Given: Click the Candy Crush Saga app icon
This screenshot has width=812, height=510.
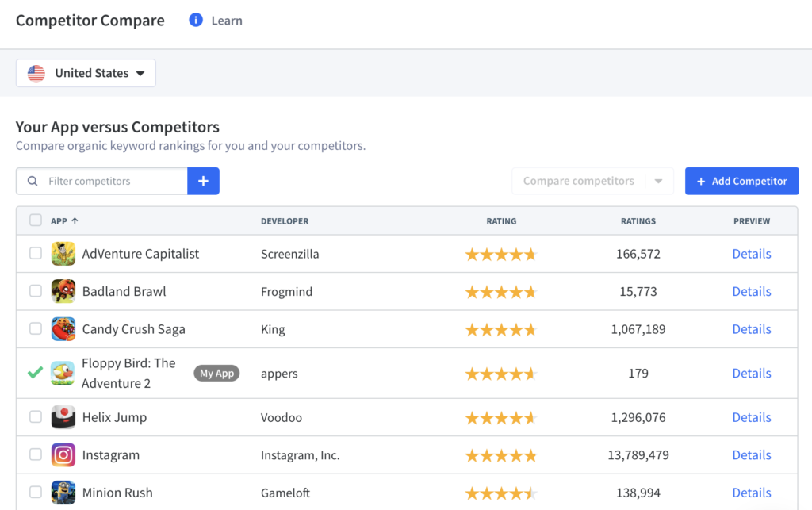Looking at the screenshot, I should pos(63,329).
